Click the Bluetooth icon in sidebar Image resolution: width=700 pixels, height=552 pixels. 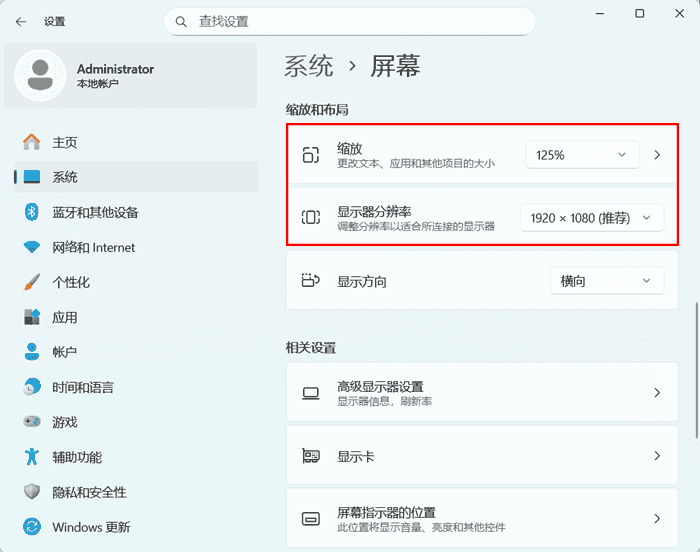click(31, 212)
